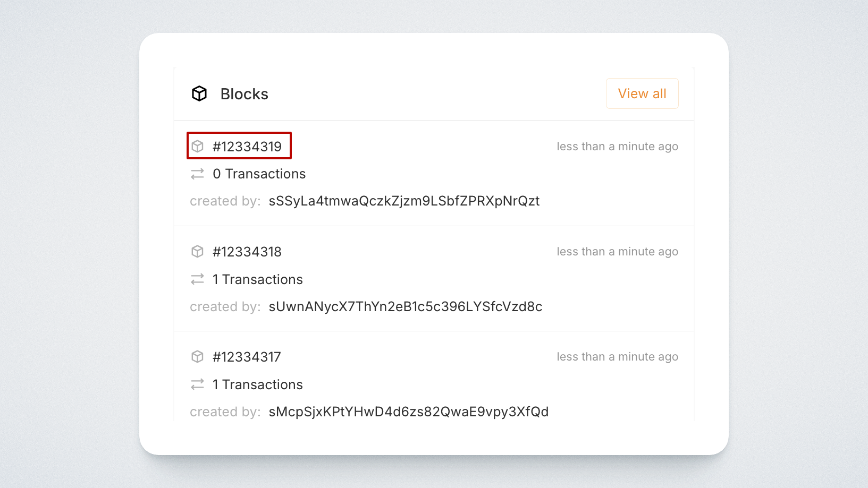Click the Blocks section title
The image size is (868, 488).
click(245, 94)
